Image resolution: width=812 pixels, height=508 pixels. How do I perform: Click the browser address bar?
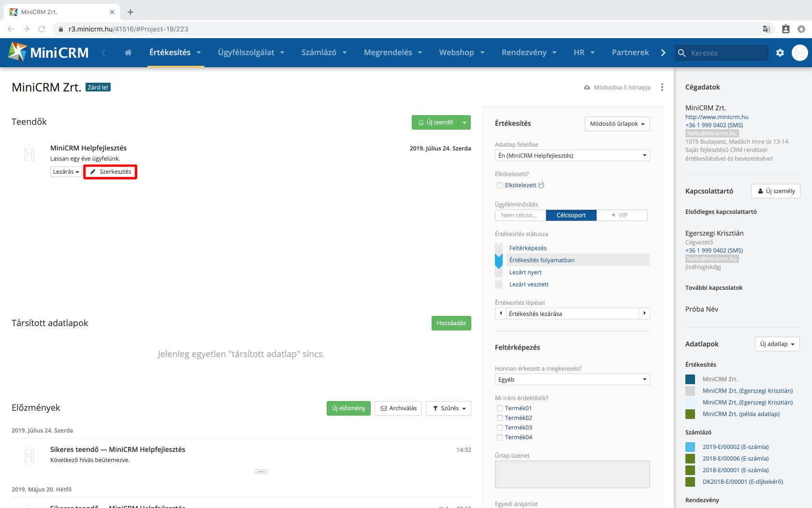point(406,29)
